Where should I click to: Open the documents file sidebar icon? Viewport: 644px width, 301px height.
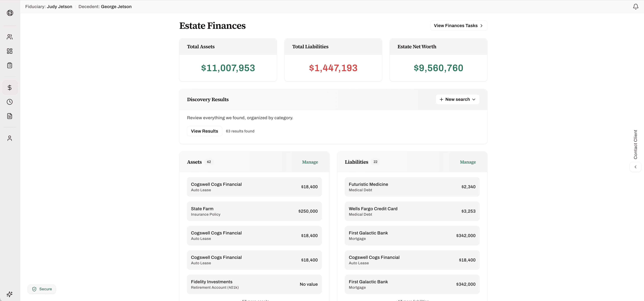pyautogui.click(x=10, y=116)
